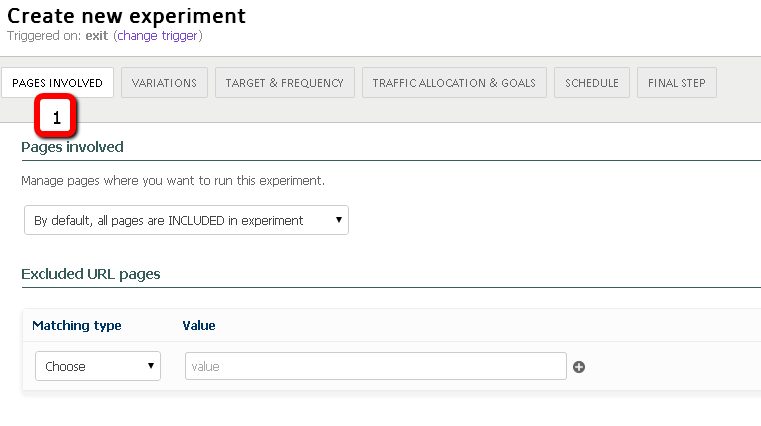Screen dimensions: 761x426
Task: Click the bold exit trigger text
Action: 97,36
